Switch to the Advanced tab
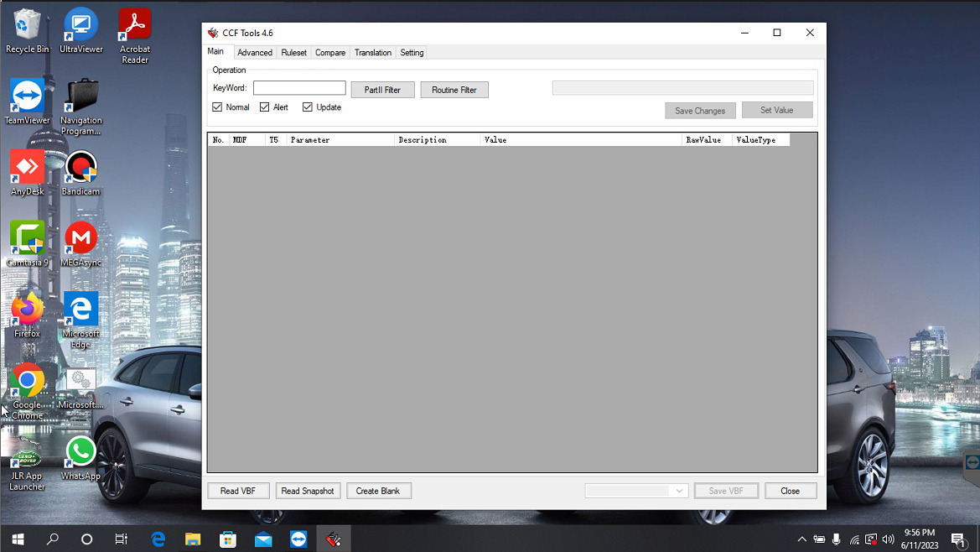 pos(255,52)
